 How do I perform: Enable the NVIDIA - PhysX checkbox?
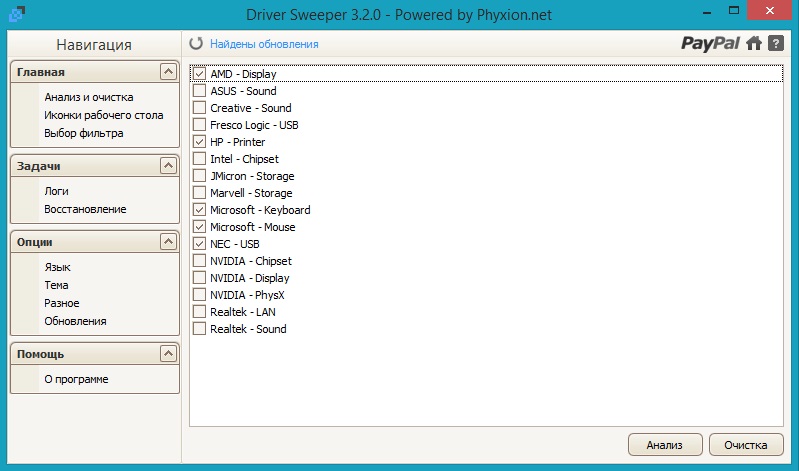(199, 295)
